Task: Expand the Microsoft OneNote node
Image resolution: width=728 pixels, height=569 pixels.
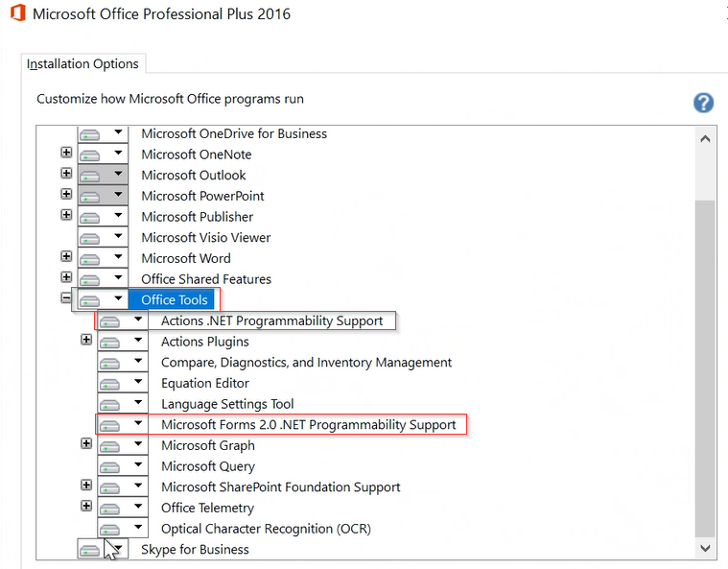Action: [66, 153]
